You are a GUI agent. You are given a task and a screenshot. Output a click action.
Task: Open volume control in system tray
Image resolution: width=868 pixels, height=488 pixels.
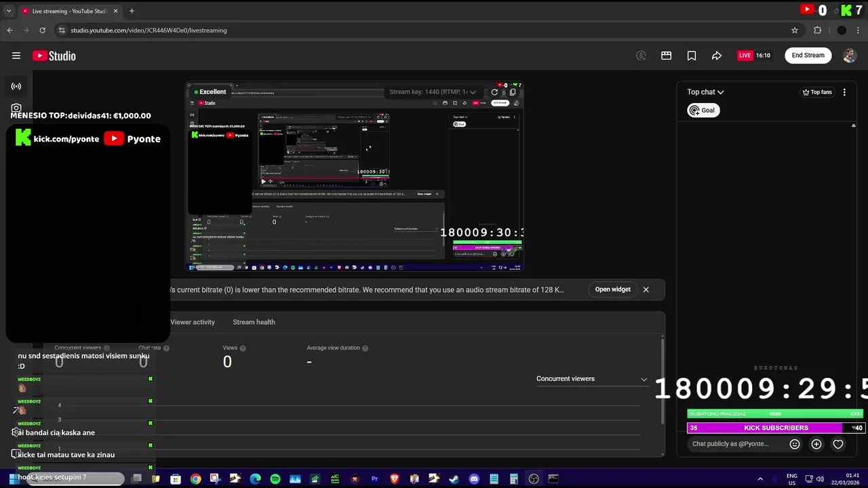click(x=820, y=479)
